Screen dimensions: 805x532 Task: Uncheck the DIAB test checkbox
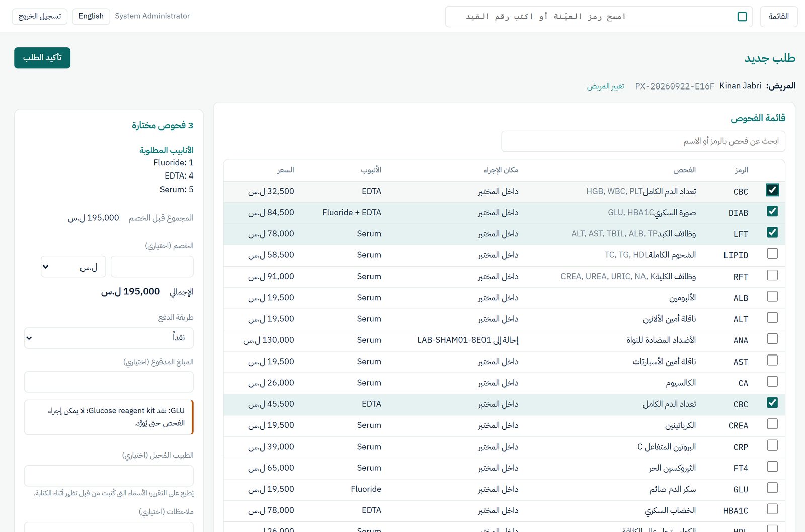(772, 211)
